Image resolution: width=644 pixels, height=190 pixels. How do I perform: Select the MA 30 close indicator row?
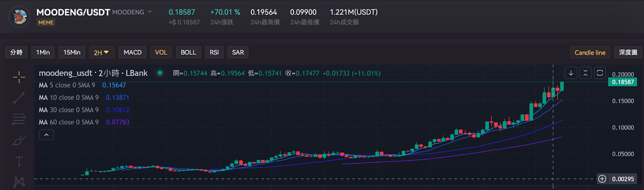84,110
